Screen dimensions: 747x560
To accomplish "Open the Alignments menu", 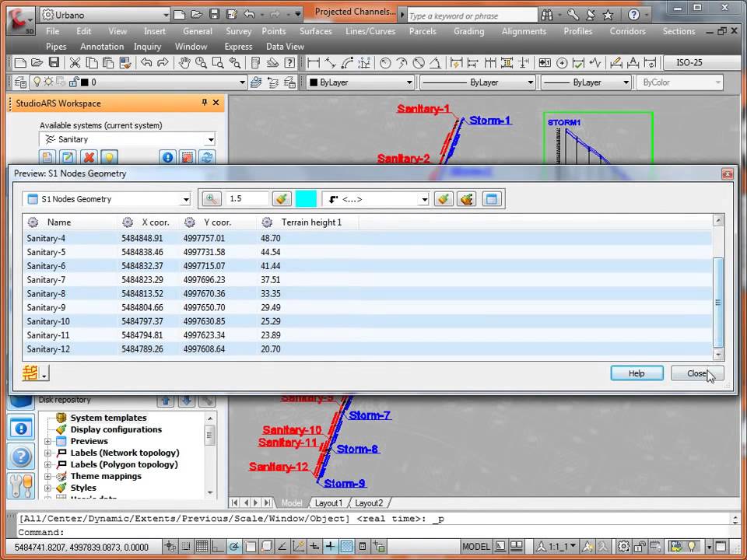I will point(524,31).
